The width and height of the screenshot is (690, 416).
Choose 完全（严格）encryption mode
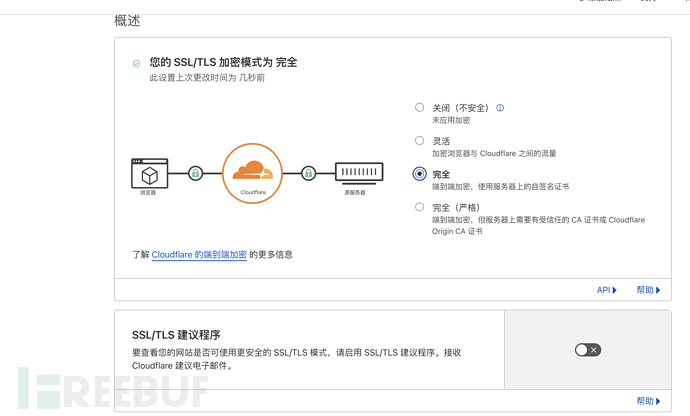tap(419, 207)
